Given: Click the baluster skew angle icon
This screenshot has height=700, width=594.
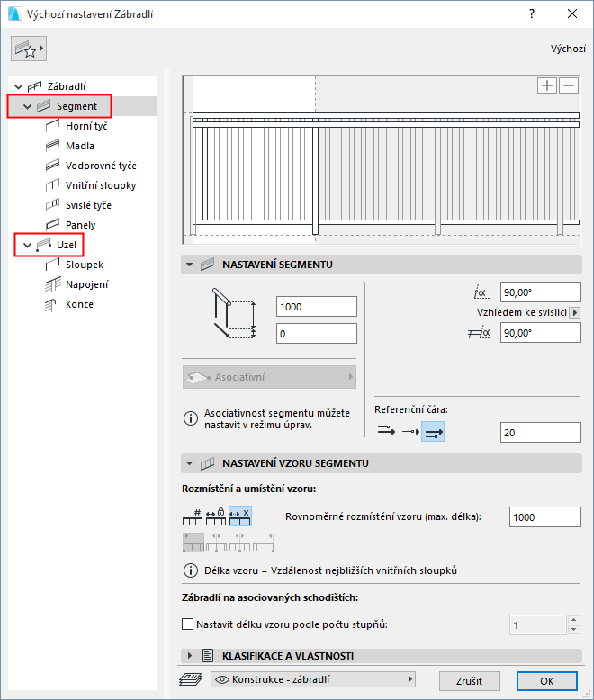Looking at the screenshot, I should (479, 333).
